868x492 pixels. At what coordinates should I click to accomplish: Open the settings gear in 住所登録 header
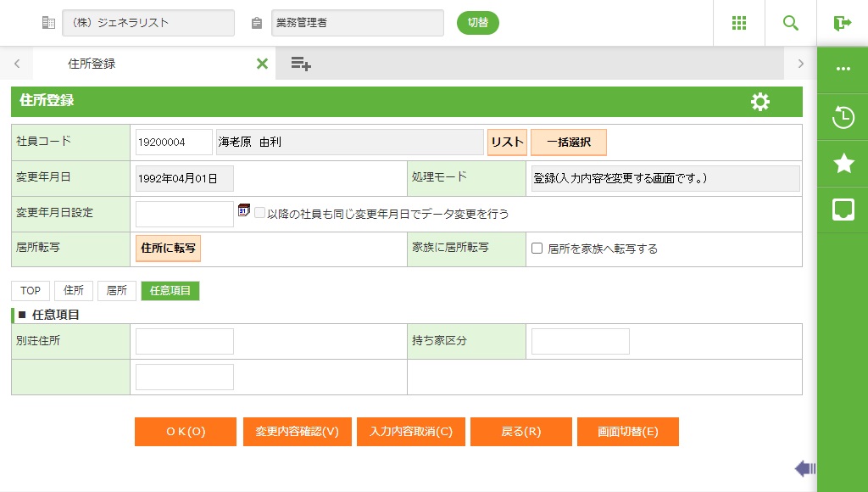[x=760, y=102]
